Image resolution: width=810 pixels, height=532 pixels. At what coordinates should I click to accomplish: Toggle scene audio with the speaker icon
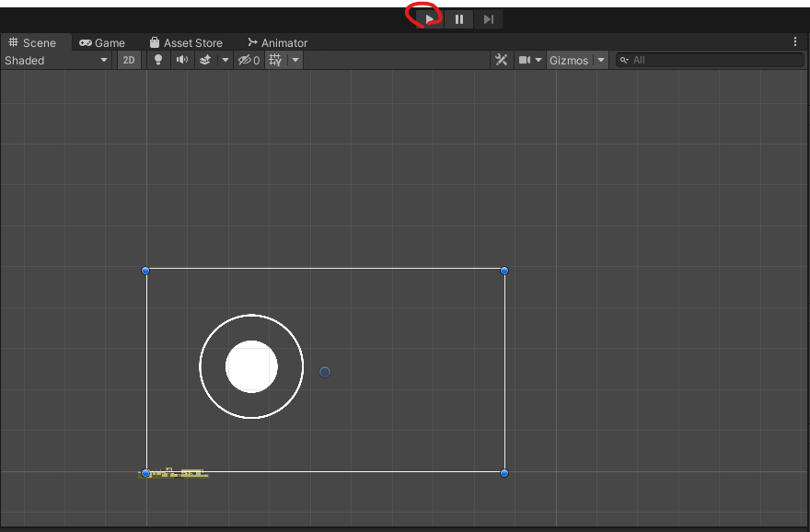point(182,61)
